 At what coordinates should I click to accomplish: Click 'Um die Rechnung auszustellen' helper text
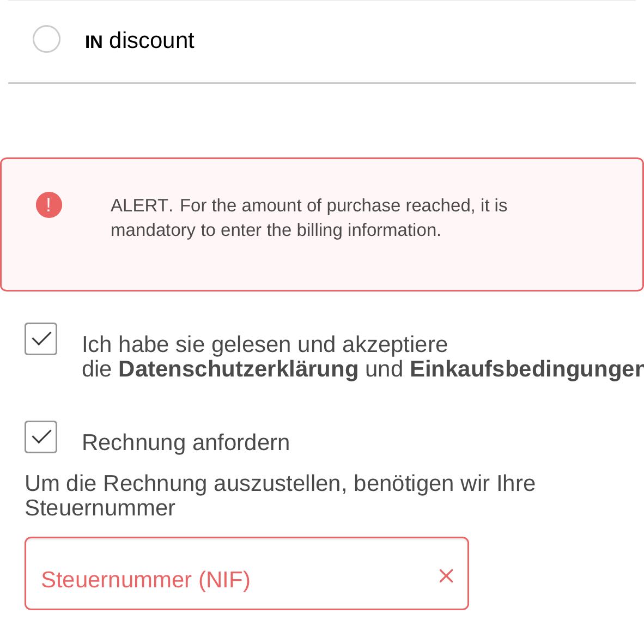coord(280,483)
